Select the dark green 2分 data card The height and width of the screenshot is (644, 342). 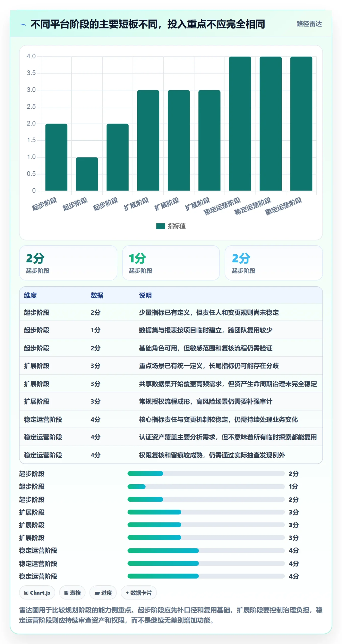[x=68, y=263]
